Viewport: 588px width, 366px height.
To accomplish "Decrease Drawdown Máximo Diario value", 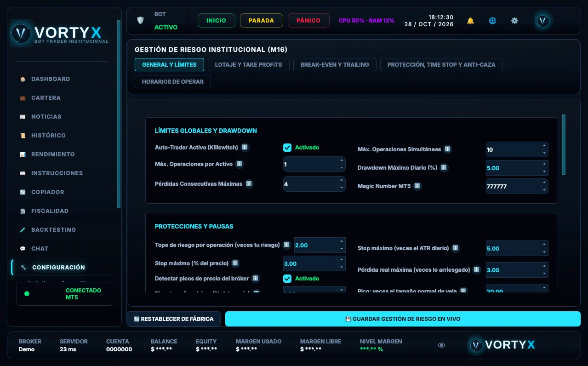I will pos(544,172).
